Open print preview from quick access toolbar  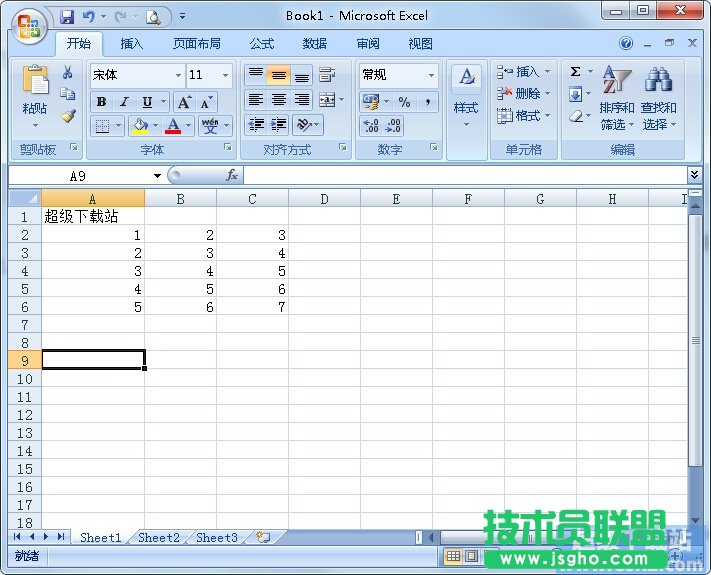(153, 17)
